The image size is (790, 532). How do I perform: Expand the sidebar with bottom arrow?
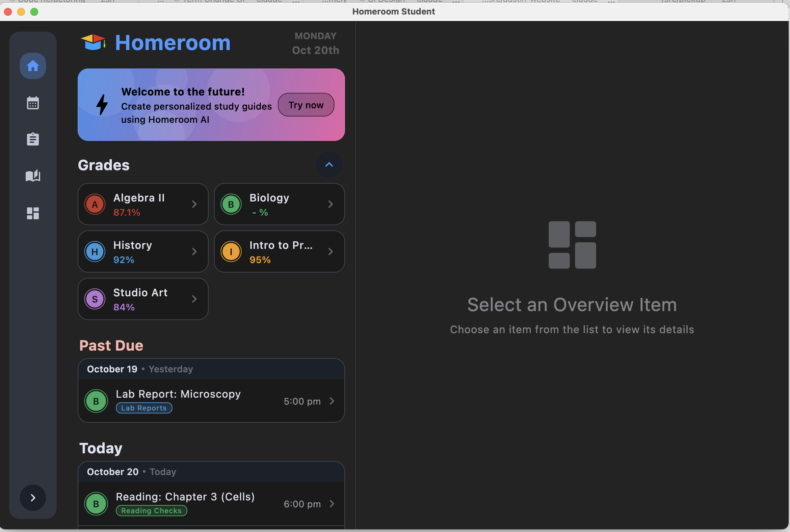(x=33, y=498)
